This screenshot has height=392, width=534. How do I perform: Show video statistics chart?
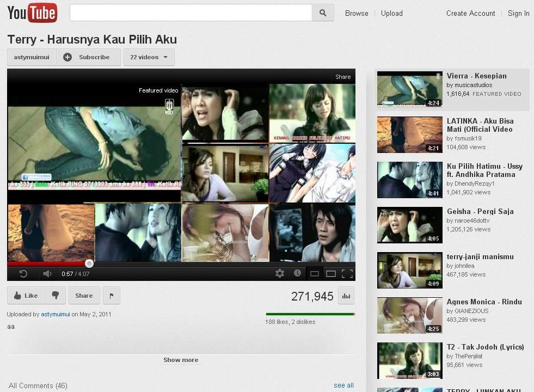point(346,296)
